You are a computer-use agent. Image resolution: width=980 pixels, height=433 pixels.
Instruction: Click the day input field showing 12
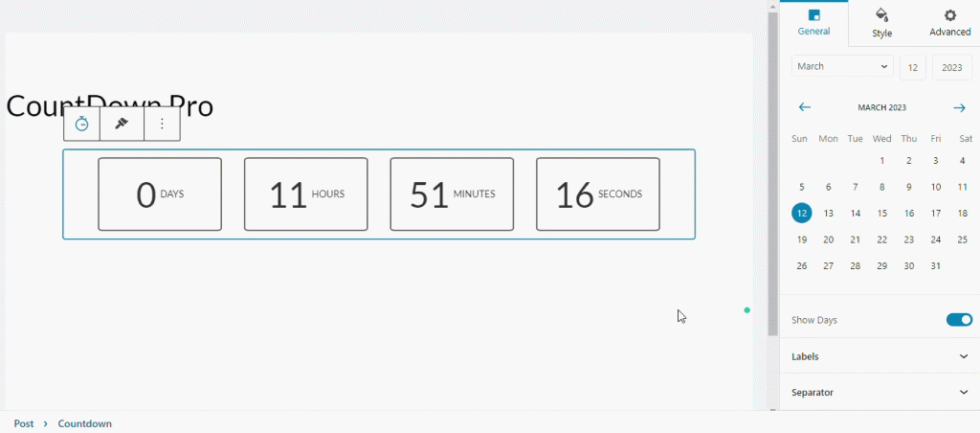point(912,67)
